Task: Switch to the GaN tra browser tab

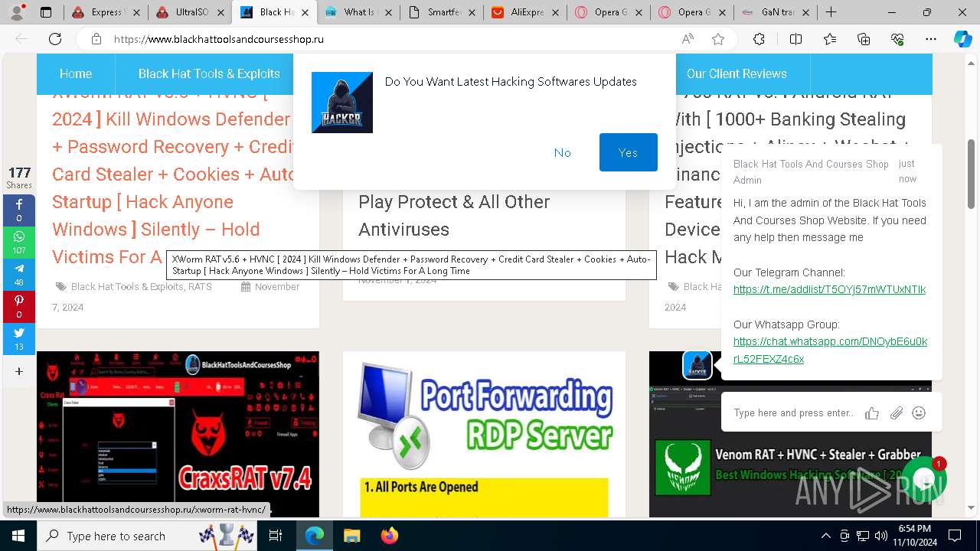Action: (776, 12)
